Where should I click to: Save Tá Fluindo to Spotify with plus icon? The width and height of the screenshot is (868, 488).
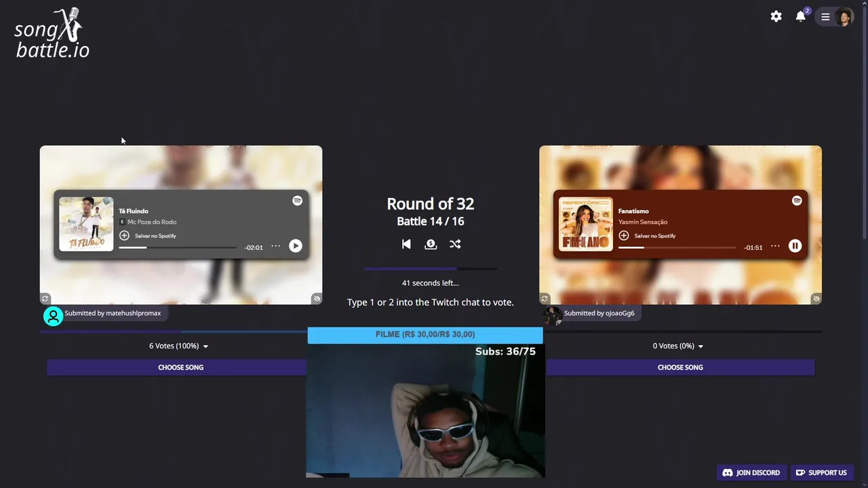pyautogui.click(x=124, y=235)
